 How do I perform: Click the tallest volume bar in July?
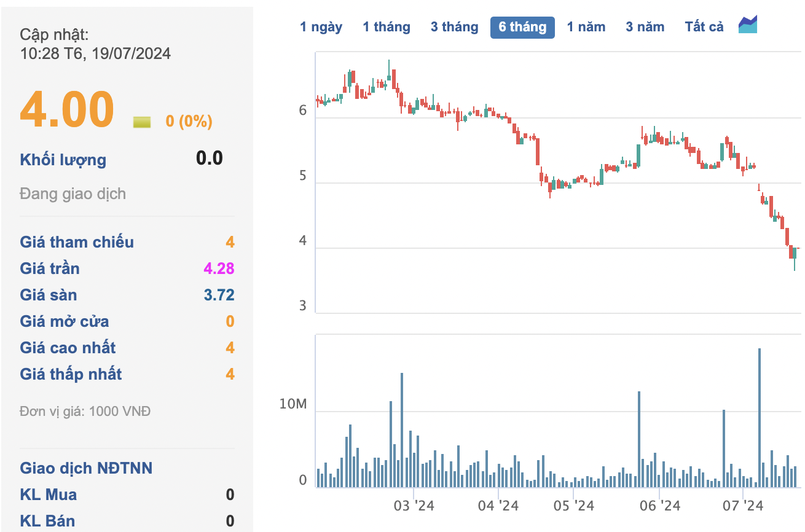point(760,418)
